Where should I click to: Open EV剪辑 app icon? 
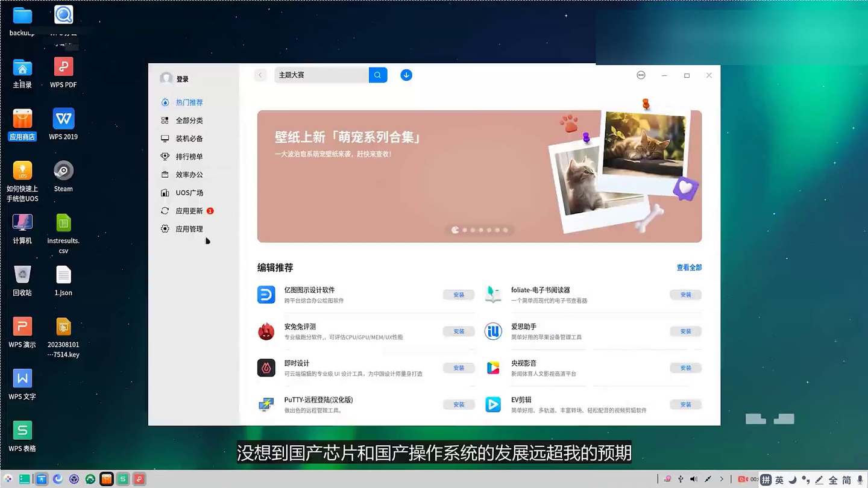pos(493,404)
